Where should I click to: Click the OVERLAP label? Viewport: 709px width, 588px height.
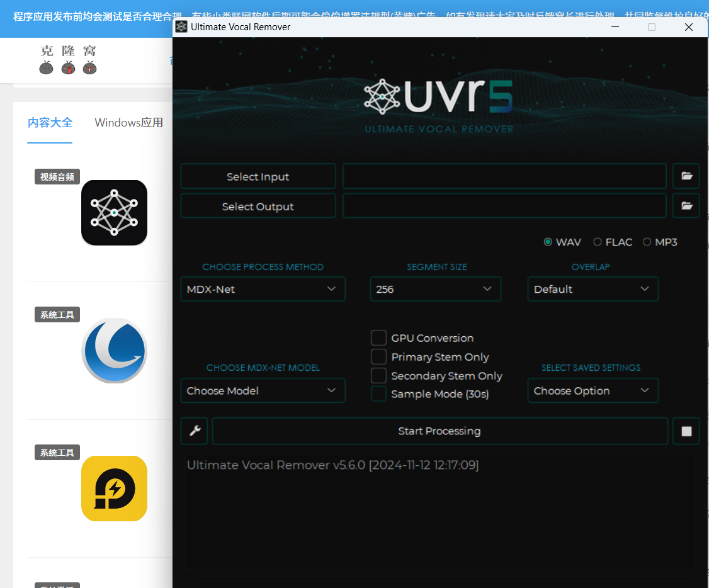[x=591, y=267]
